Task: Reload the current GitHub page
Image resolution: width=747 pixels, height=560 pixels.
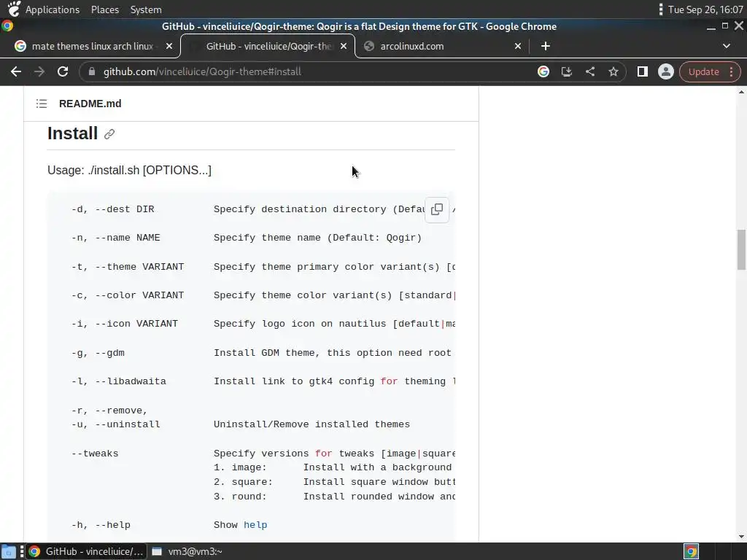Action: [63, 72]
